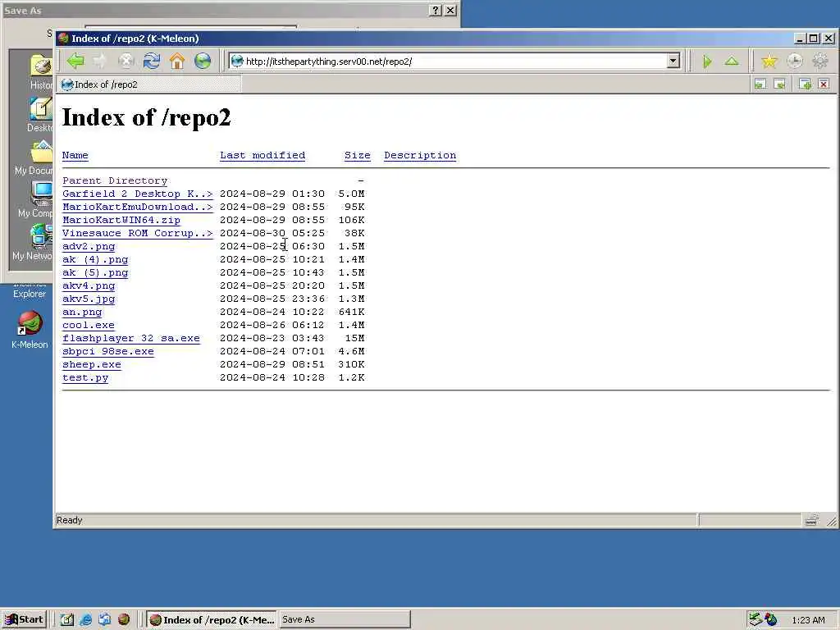Click the globe Search icon in toolbar
This screenshot has width=840, height=630.
(x=203, y=61)
